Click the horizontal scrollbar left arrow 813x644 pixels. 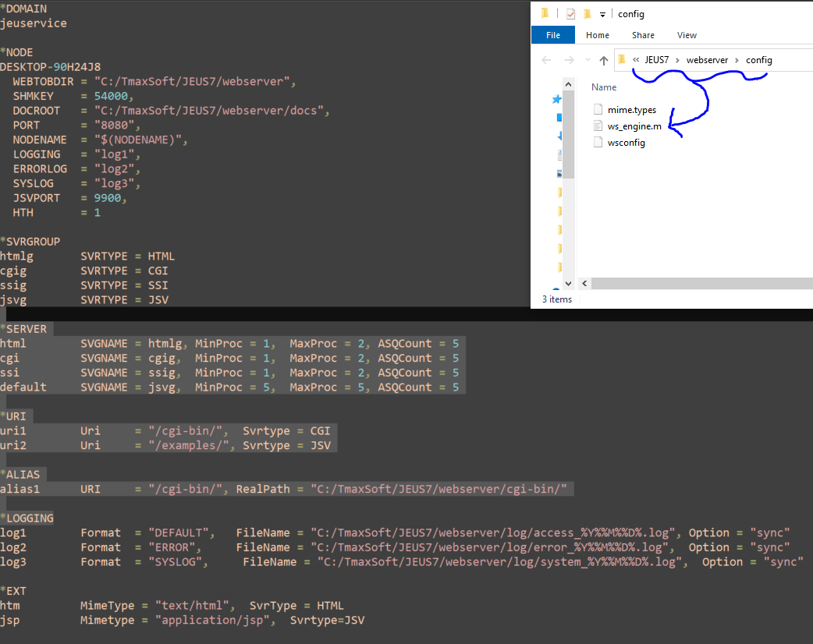pyautogui.click(x=584, y=283)
